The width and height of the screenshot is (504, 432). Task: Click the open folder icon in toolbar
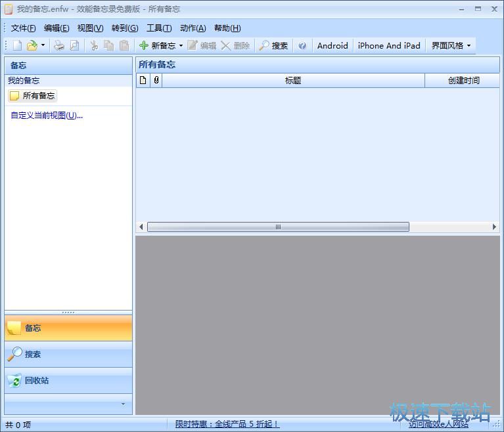pos(32,45)
